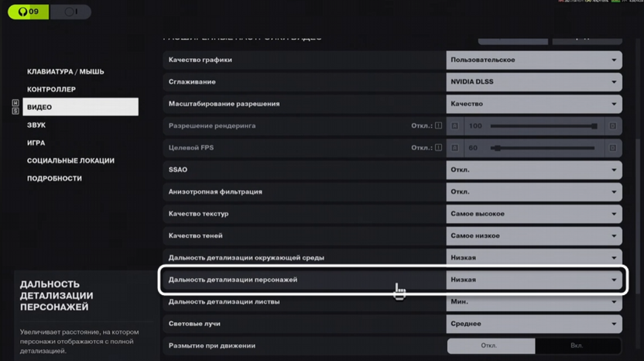Click the decrease icon on Целевой FPS slider
The image size is (644, 361).
[x=455, y=147]
